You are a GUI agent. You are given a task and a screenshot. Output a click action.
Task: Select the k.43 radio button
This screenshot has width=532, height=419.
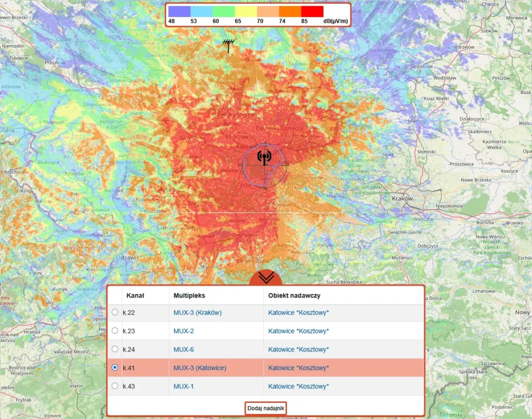tap(115, 386)
